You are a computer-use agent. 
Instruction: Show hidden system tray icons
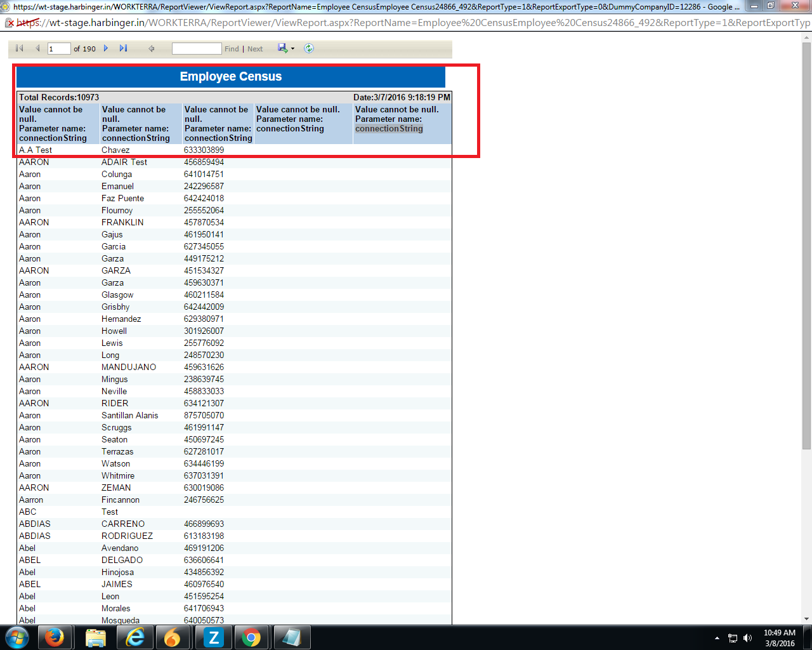pos(717,638)
